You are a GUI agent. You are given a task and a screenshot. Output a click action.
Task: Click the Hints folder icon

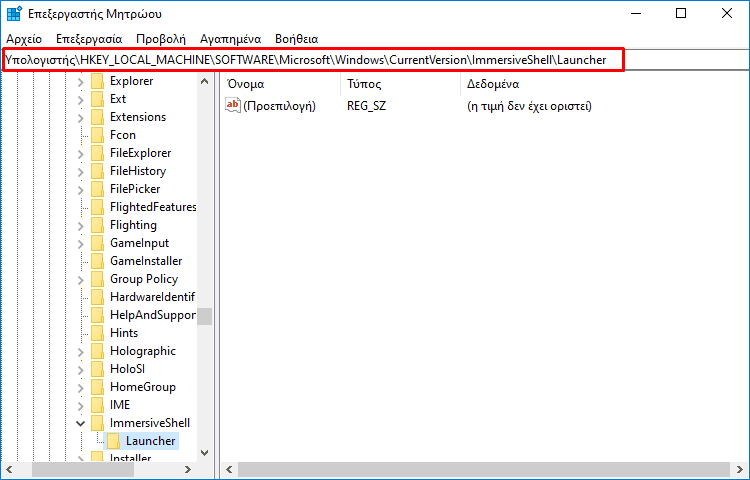point(97,333)
